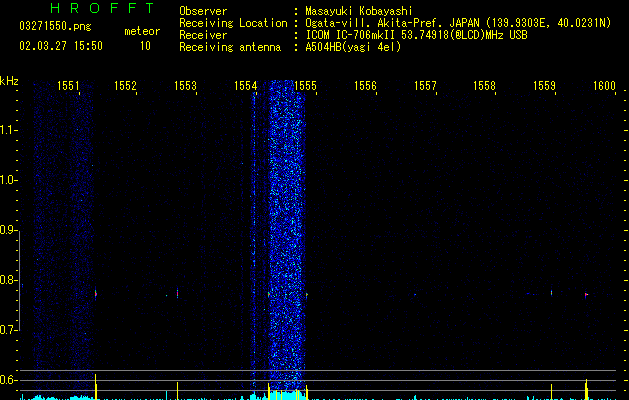Click the 0.7 kHz frequency label
629x400 pixels.
pyautogui.click(x=8, y=330)
